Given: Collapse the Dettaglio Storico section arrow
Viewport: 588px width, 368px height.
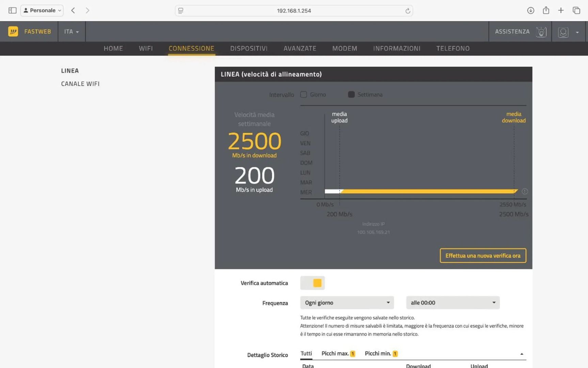Looking at the screenshot, I should 521,354.
